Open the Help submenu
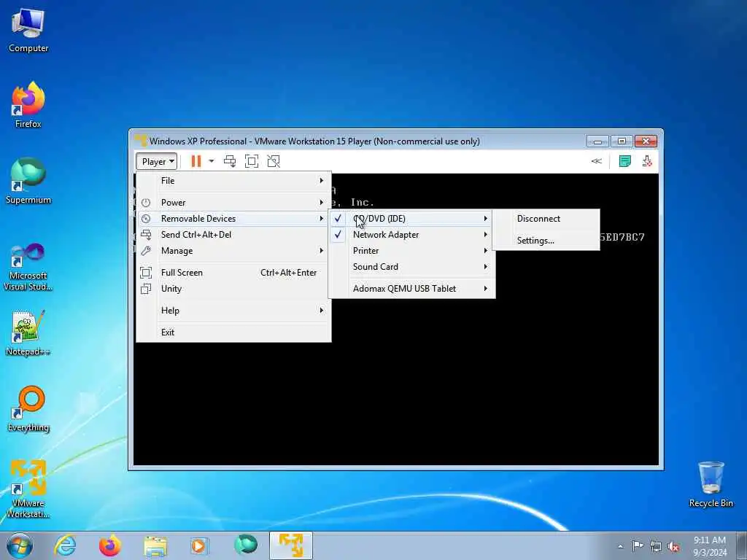 (233, 311)
